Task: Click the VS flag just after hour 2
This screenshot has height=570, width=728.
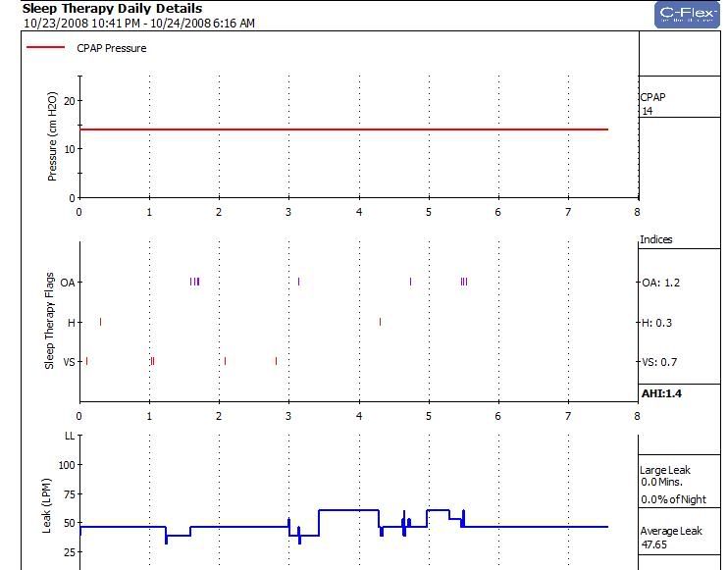Action: click(225, 361)
